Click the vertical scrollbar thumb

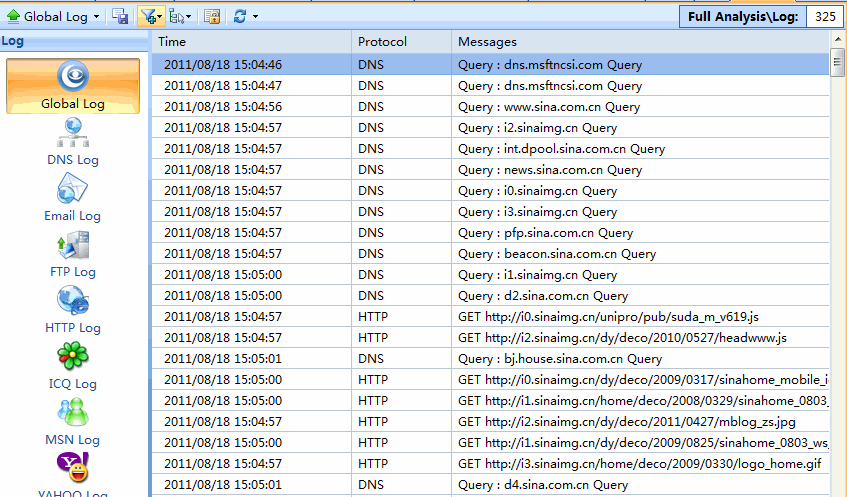[837, 63]
